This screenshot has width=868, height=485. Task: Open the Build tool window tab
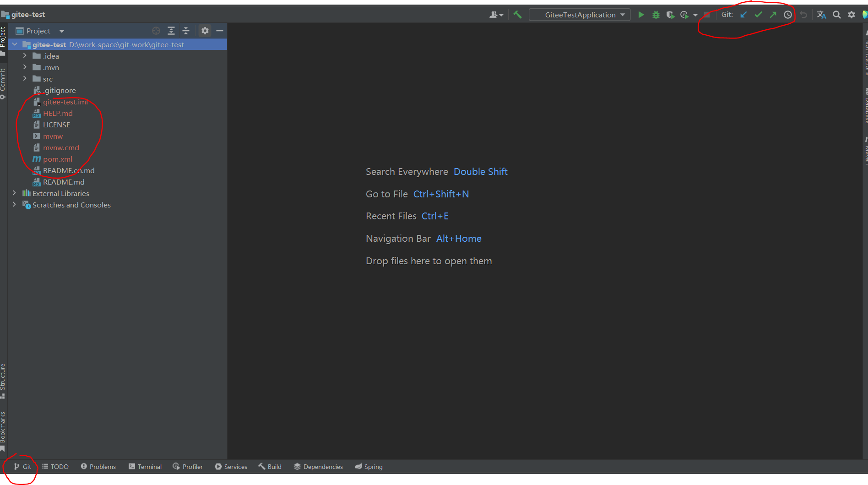[x=270, y=467]
